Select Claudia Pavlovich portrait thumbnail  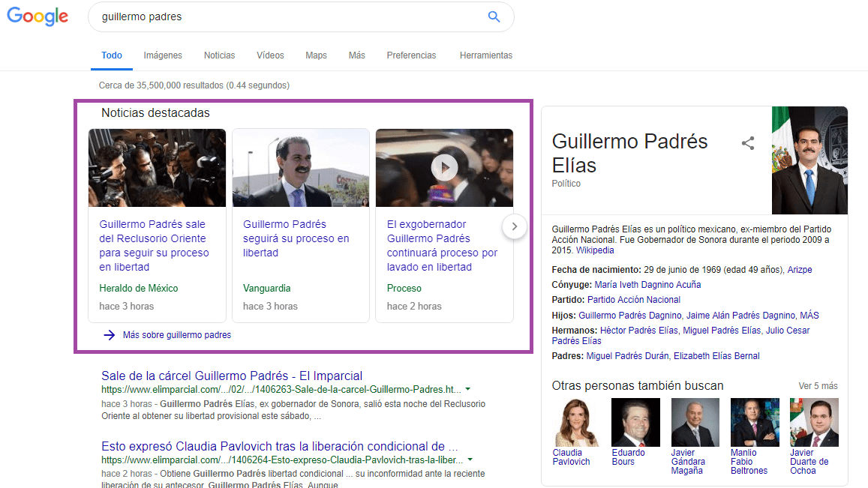[575, 422]
